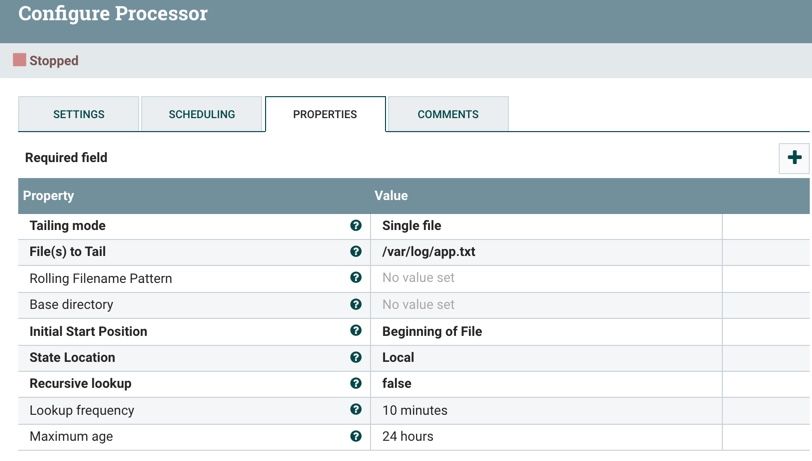The image size is (812, 461).
Task: Click help icon beside Lookup frequency
Action: [x=356, y=410]
